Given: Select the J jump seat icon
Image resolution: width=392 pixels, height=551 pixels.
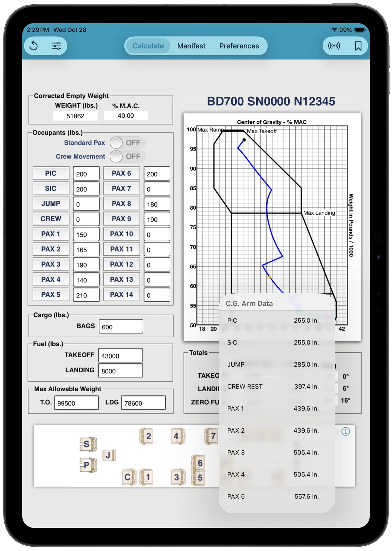Looking at the screenshot, I should click(109, 455).
